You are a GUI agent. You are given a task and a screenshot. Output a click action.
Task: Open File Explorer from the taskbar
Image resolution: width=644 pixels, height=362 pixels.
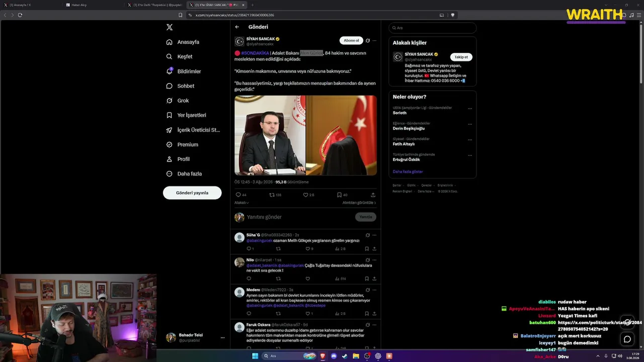point(356,356)
